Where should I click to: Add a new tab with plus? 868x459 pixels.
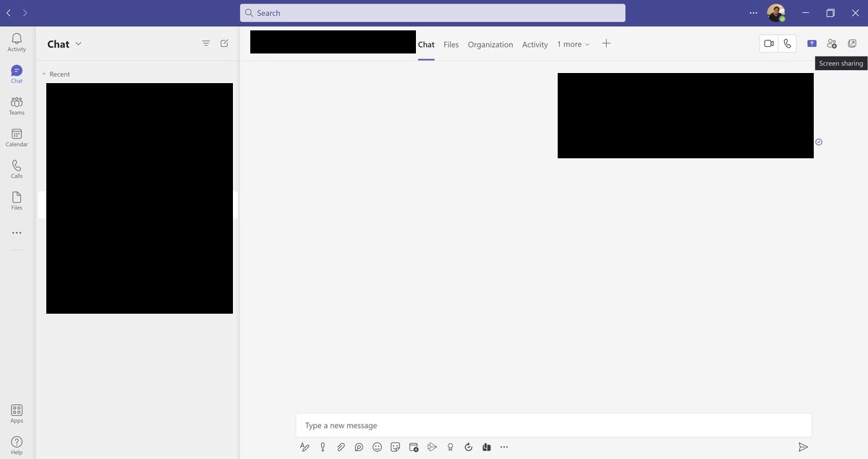click(606, 43)
